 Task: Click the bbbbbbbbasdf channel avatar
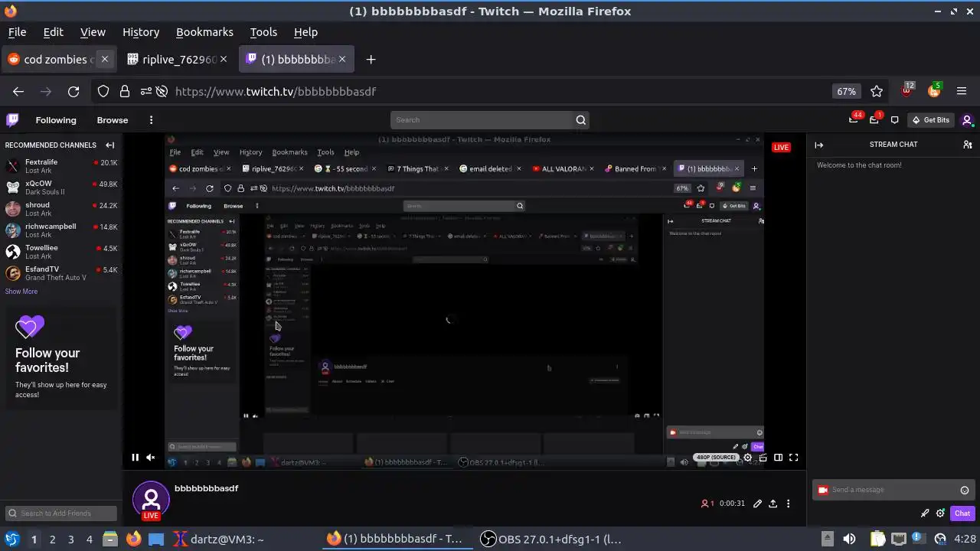click(x=151, y=499)
